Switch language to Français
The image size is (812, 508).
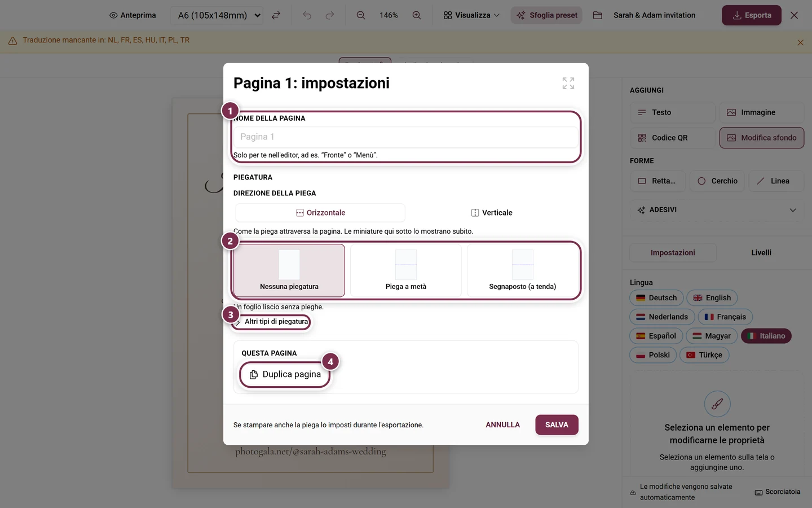725,317
